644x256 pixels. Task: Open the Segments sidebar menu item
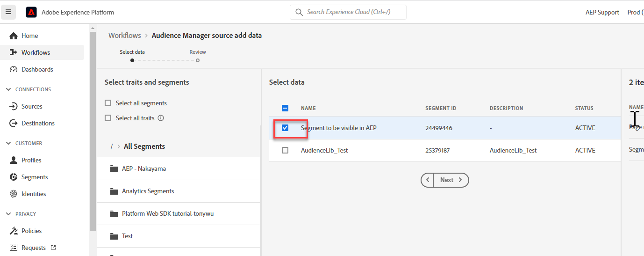click(35, 177)
